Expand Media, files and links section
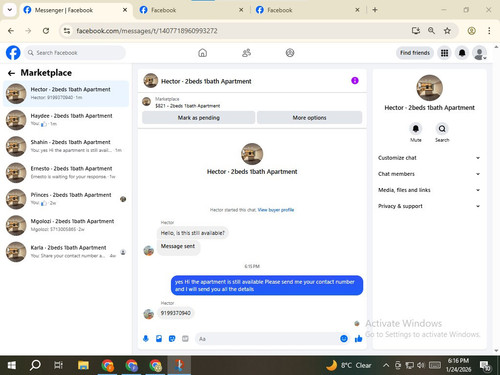This screenshot has height=375, width=500. (x=429, y=190)
